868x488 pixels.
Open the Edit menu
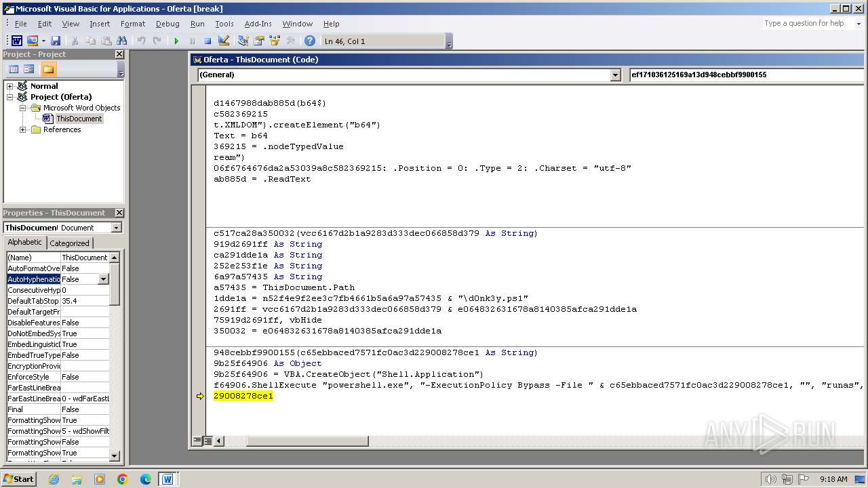(x=45, y=24)
